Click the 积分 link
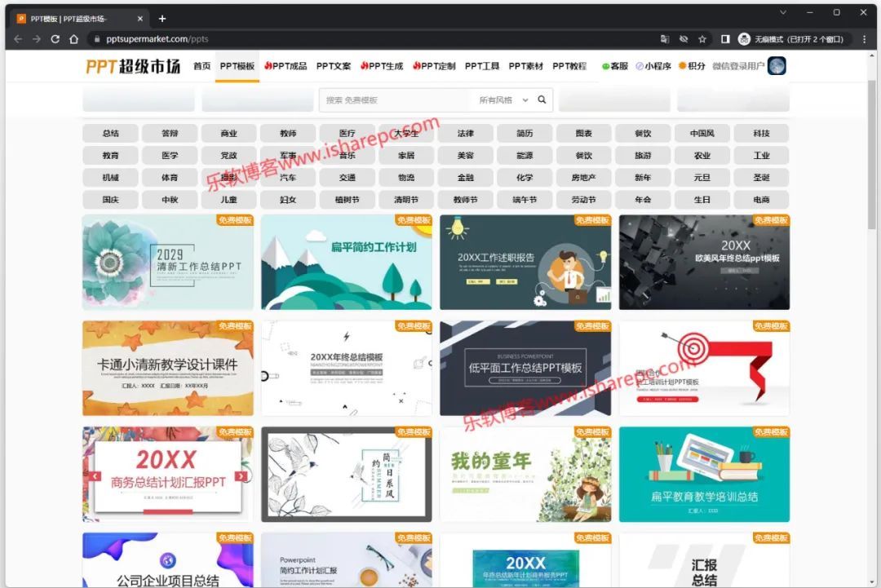 (692, 66)
